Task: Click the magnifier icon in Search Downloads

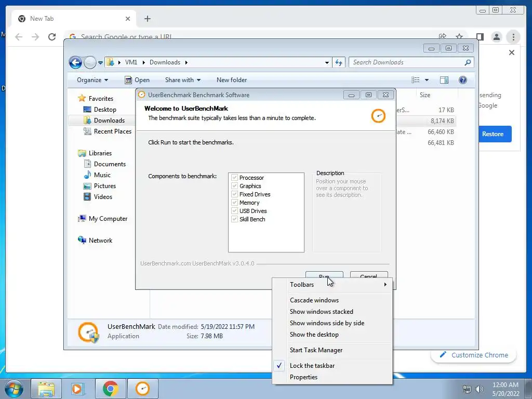Action: click(x=468, y=62)
